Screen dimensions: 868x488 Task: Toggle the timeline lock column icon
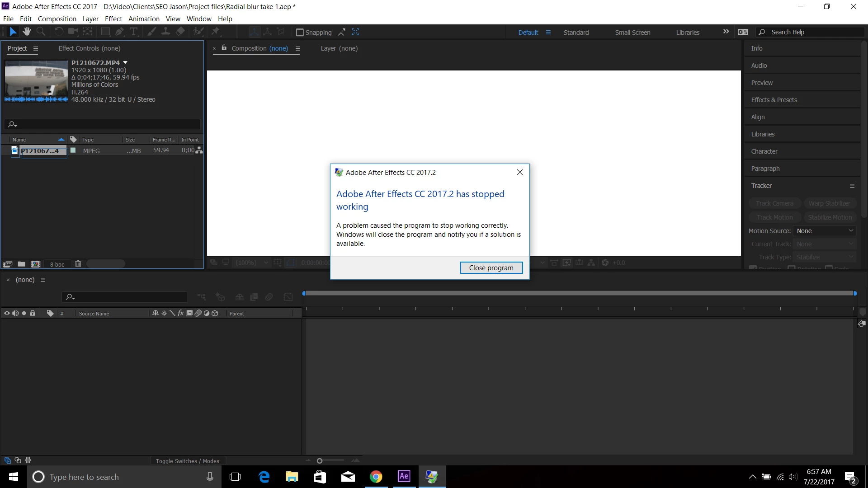coord(33,313)
